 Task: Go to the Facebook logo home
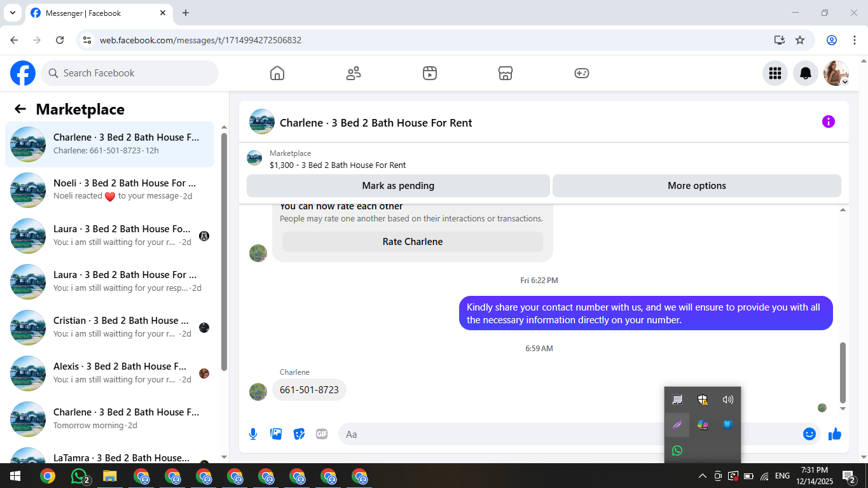pyautogui.click(x=23, y=73)
